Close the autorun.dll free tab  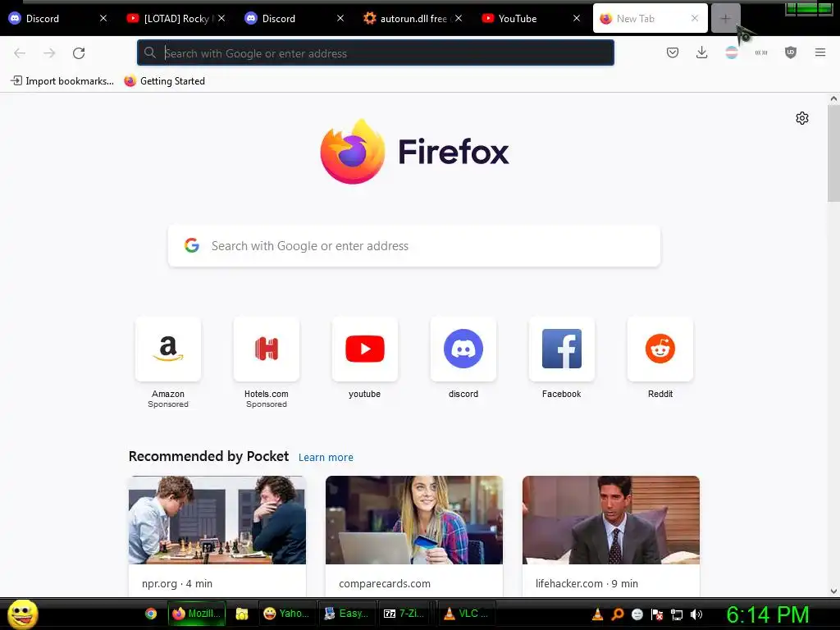pos(459,18)
